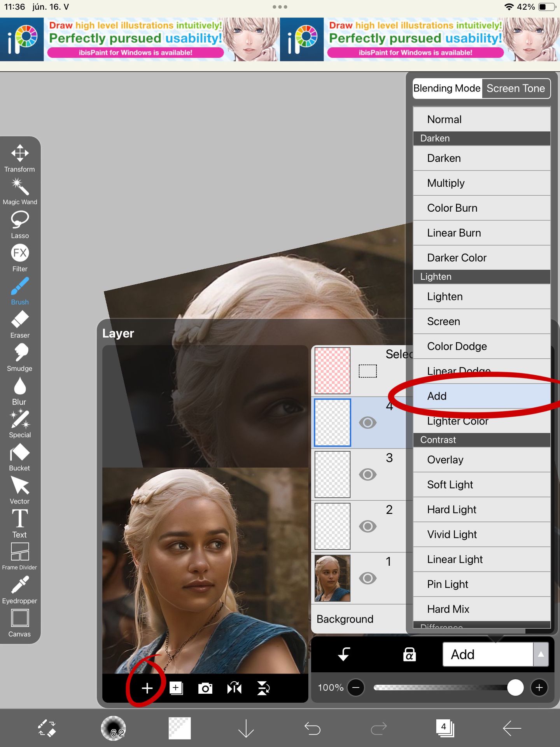The width and height of the screenshot is (560, 747).
Task: Undo last action
Action: tap(312, 728)
